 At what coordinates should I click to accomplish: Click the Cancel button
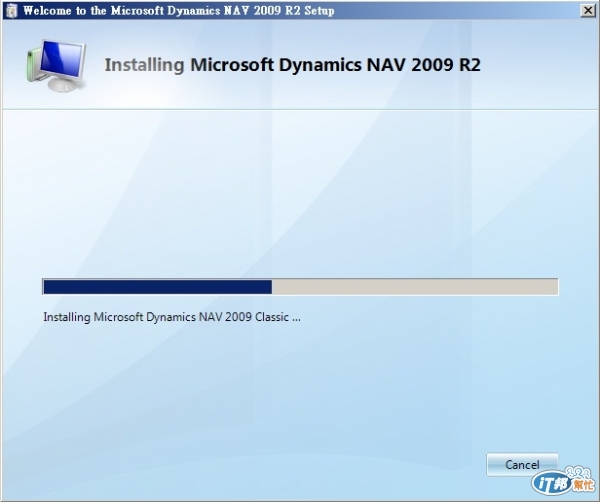pyautogui.click(x=522, y=465)
